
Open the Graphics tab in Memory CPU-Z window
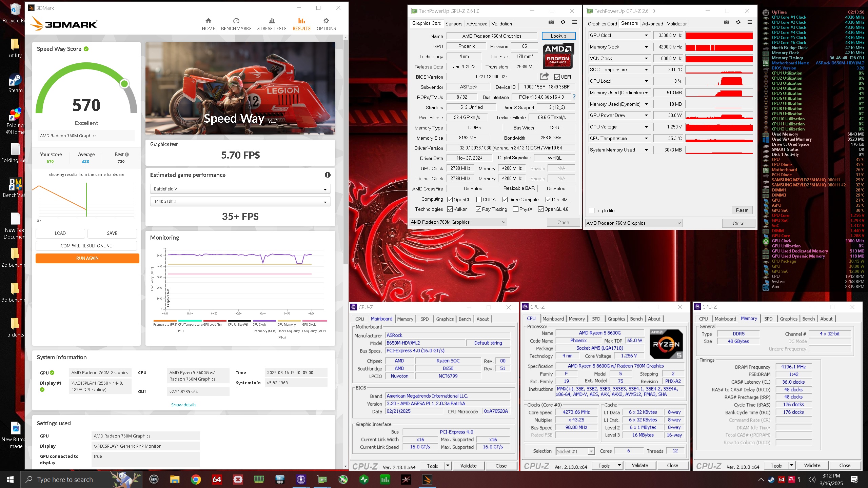click(x=789, y=319)
